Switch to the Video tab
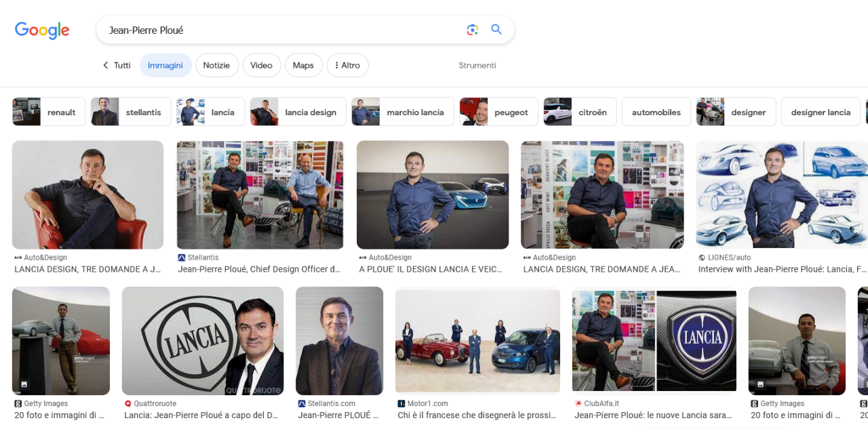868x429 pixels. (x=261, y=66)
